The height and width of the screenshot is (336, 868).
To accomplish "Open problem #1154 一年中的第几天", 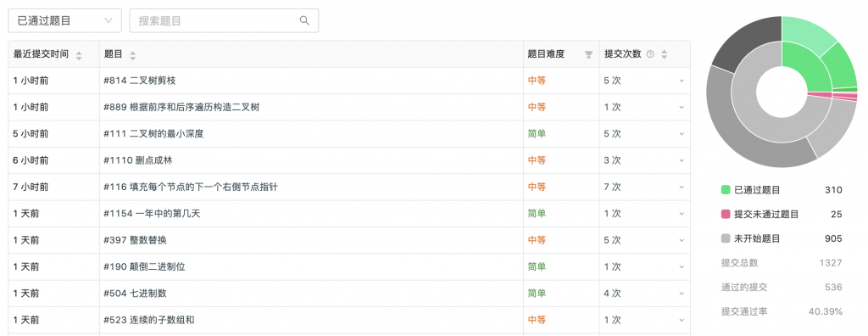I will [152, 214].
